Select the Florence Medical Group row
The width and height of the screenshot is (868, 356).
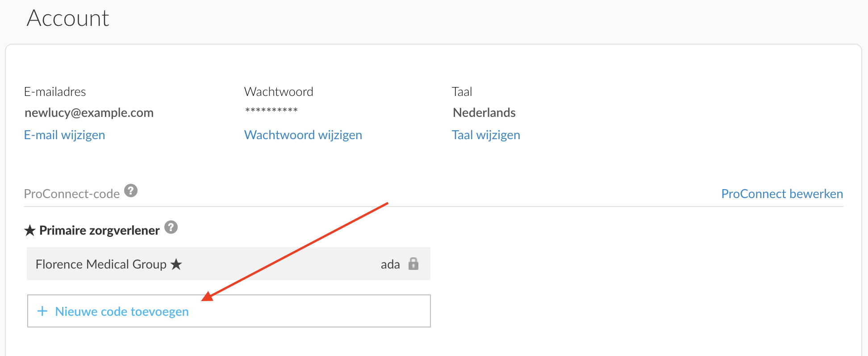(x=229, y=264)
